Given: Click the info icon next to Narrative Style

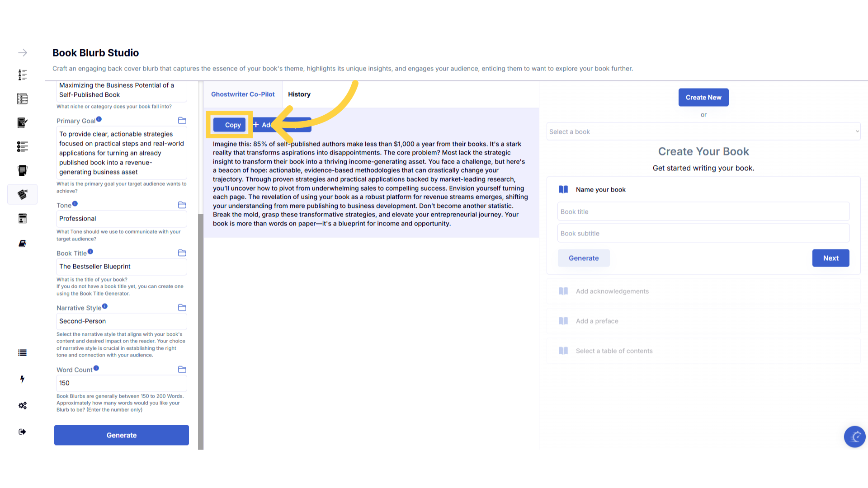Looking at the screenshot, I should pos(105,306).
